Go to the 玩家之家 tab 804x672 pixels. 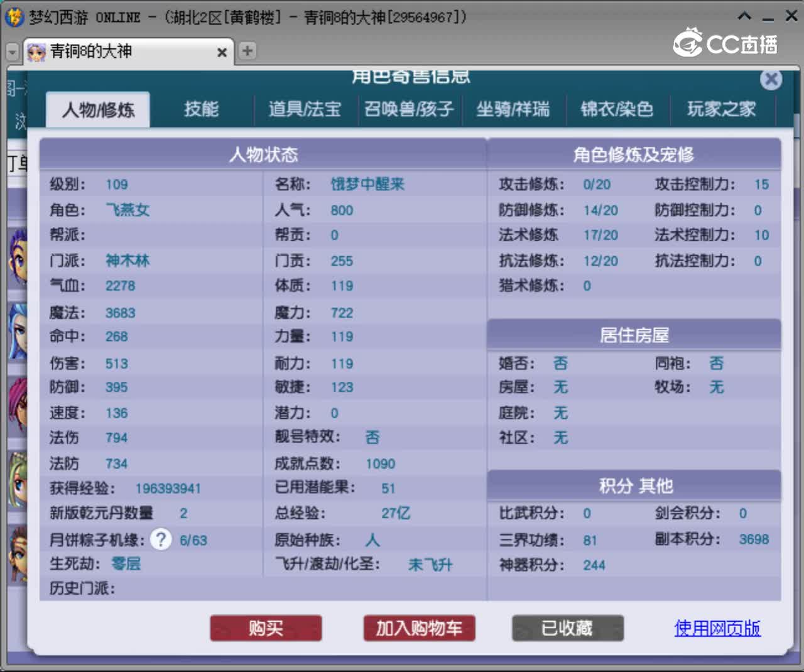tap(722, 109)
